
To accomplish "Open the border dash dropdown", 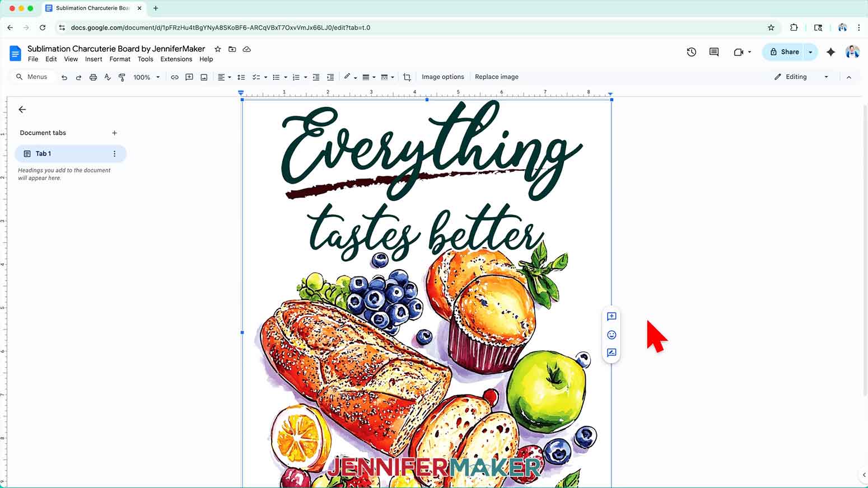I will pos(388,77).
